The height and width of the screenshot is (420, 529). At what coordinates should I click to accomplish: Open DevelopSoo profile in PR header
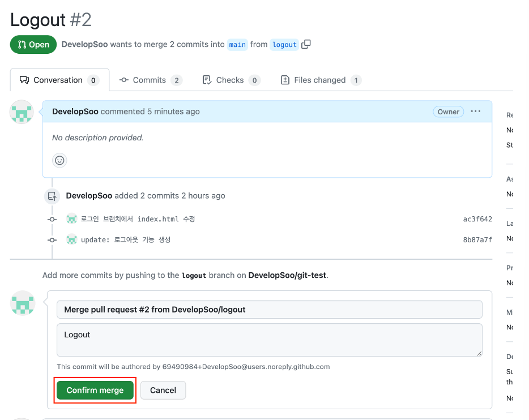[85, 44]
